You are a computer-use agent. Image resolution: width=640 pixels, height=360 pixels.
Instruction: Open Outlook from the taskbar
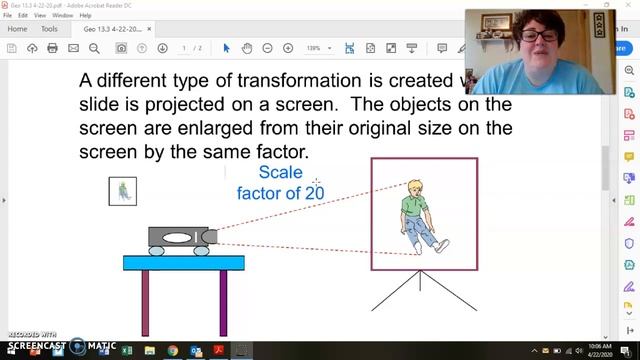196,350
